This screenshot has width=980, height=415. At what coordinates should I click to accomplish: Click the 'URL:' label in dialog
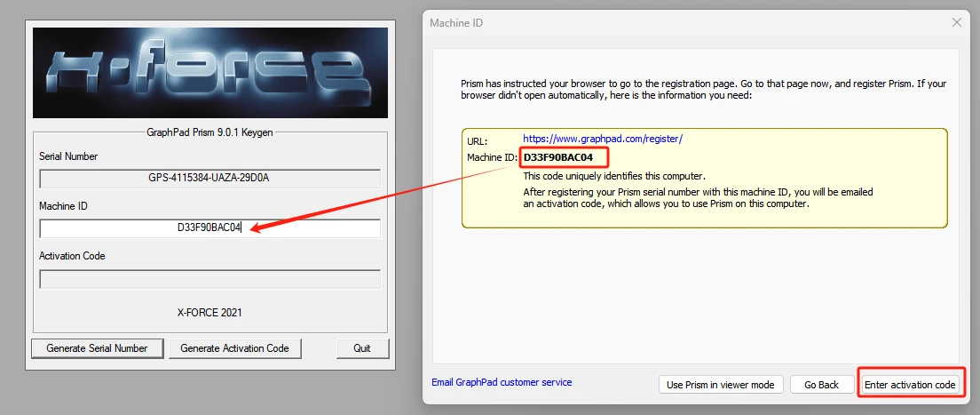(x=477, y=141)
